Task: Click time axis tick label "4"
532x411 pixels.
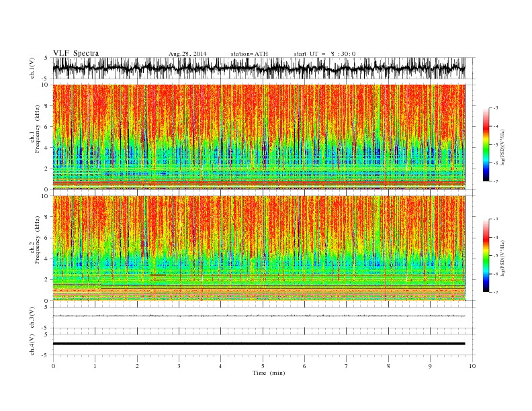Action: [220, 366]
